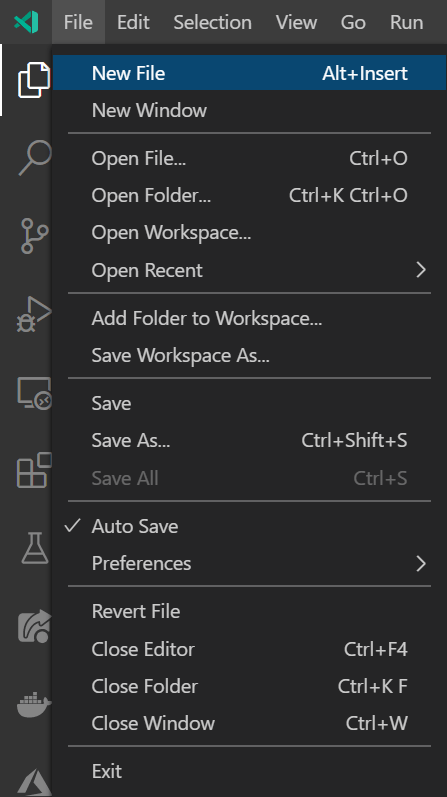
Task: Open the Azure icon in activity bar
Action: click(x=35, y=782)
